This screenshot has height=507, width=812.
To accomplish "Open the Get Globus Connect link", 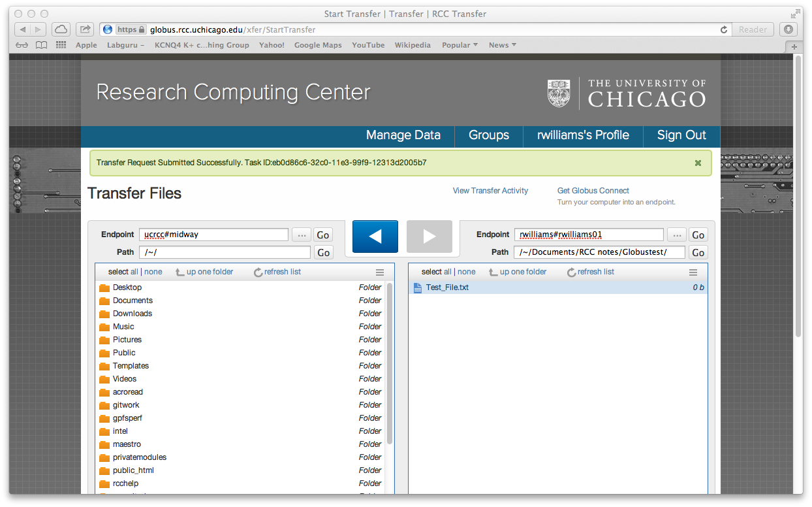I will [x=593, y=191].
